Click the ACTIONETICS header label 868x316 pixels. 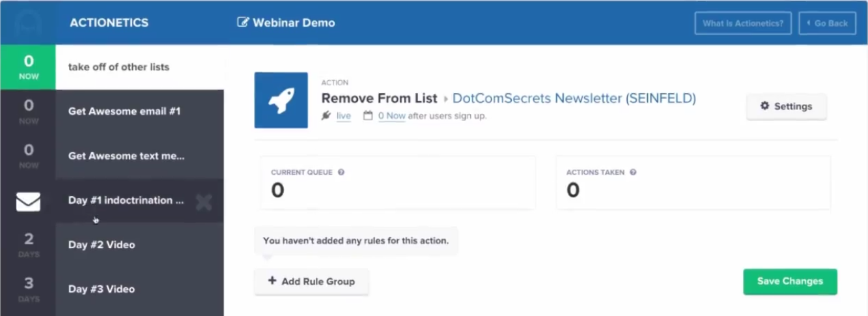tap(109, 23)
